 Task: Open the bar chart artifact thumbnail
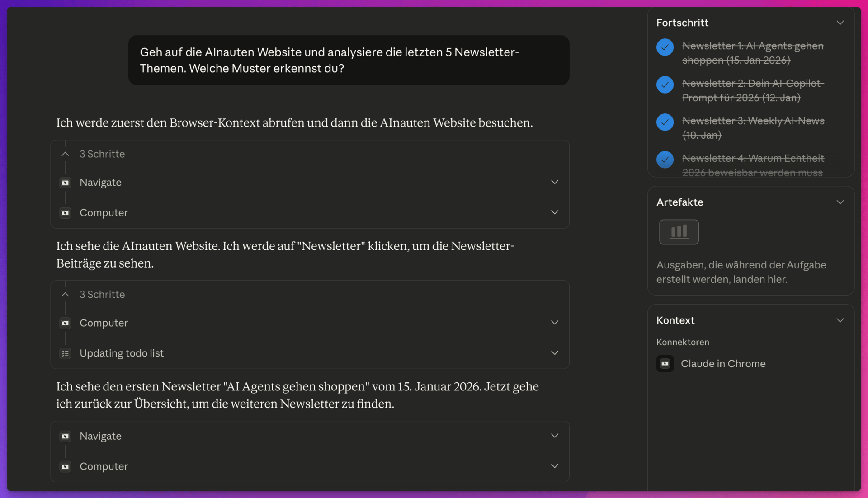pyautogui.click(x=679, y=232)
